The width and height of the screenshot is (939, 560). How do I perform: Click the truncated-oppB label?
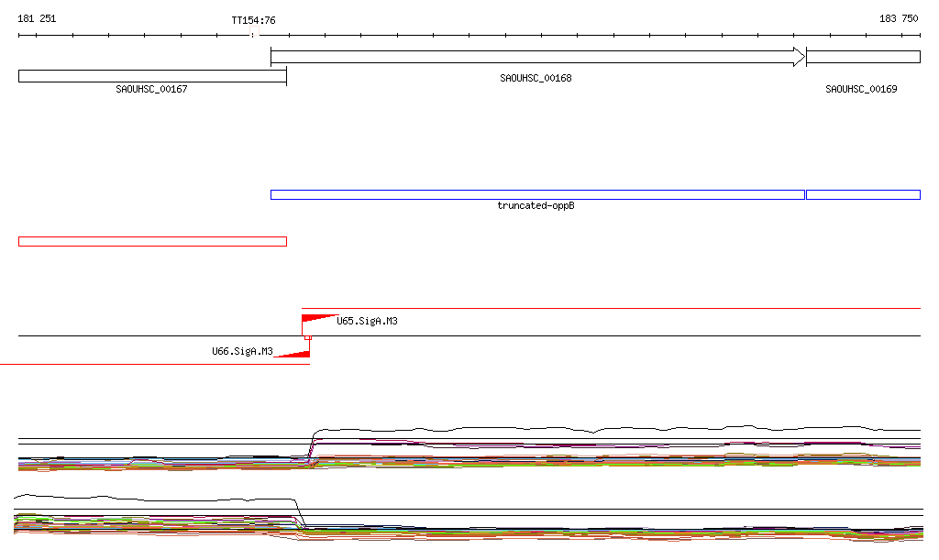[536, 206]
